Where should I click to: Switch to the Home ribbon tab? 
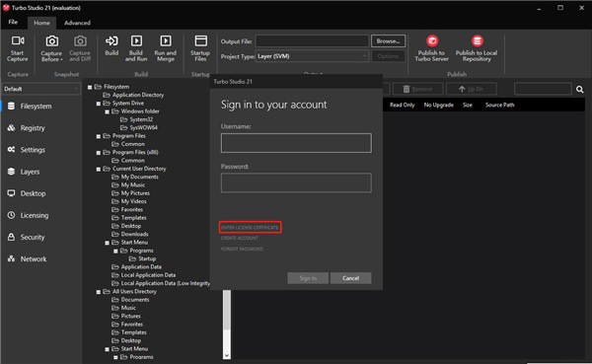click(41, 23)
